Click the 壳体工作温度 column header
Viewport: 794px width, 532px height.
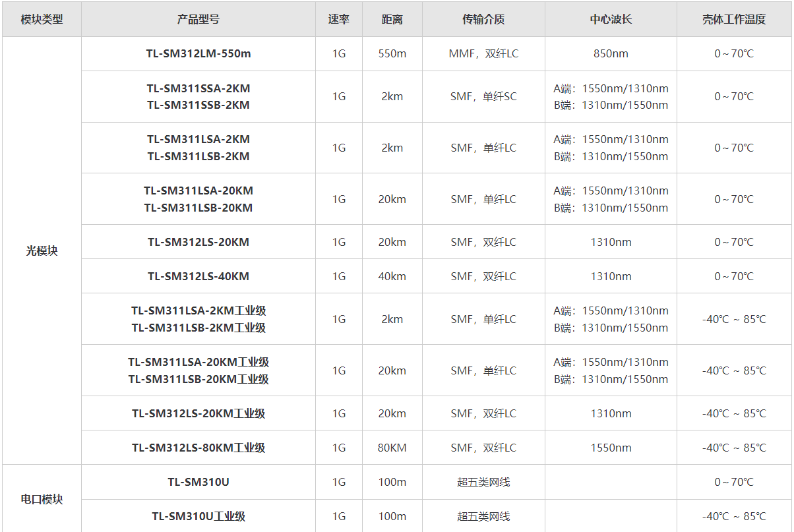point(734,19)
